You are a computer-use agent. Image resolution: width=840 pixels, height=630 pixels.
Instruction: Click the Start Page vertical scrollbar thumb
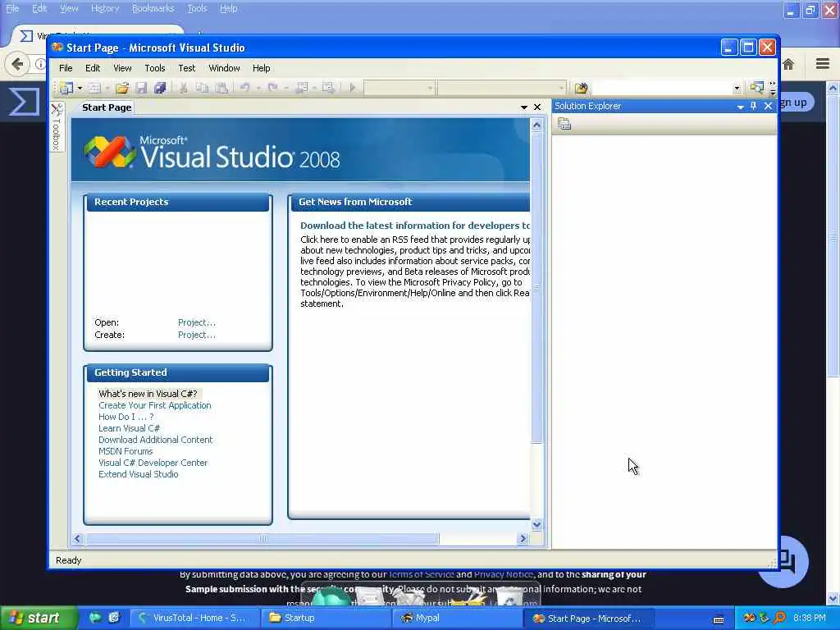[x=536, y=288]
